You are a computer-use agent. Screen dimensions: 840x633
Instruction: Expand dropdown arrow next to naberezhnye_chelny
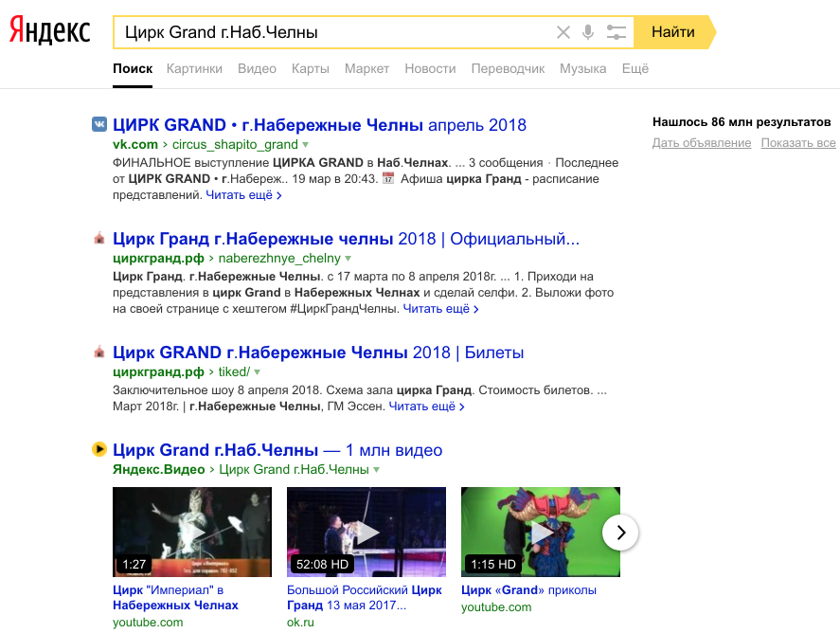(349, 259)
